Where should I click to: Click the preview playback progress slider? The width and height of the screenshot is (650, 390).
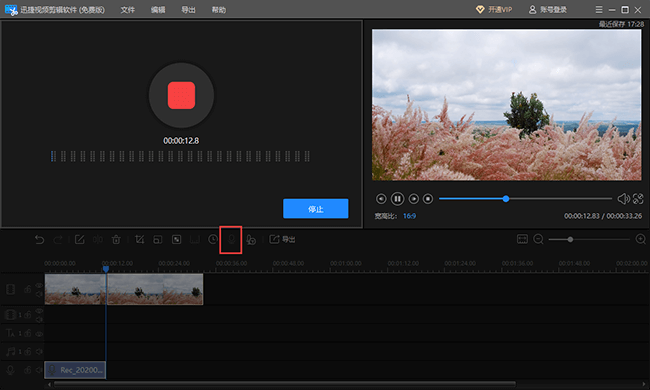tap(525, 199)
